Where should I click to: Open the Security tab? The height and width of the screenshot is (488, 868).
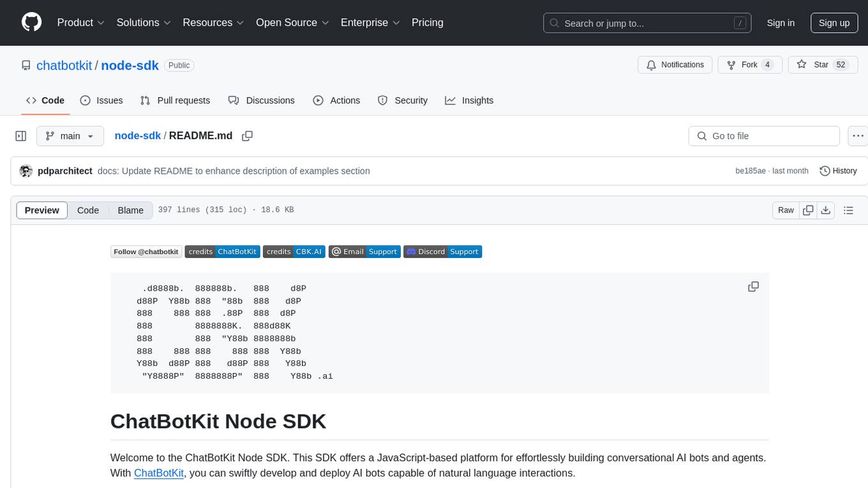[403, 100]
